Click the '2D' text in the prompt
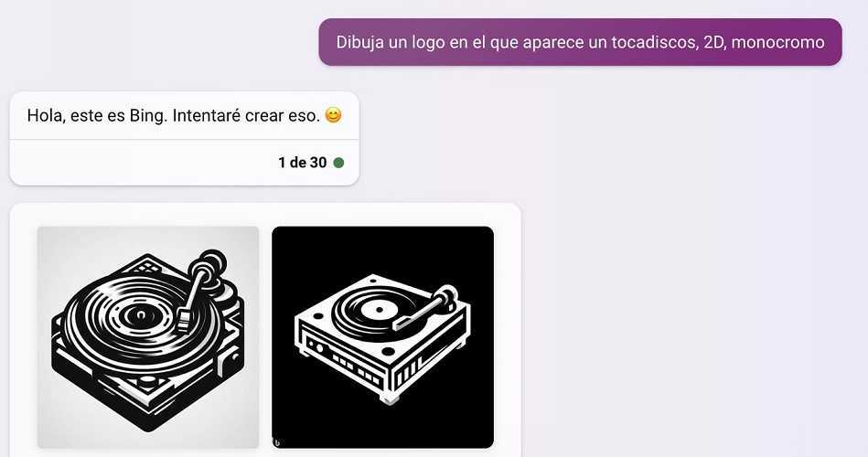 (714, 42)
